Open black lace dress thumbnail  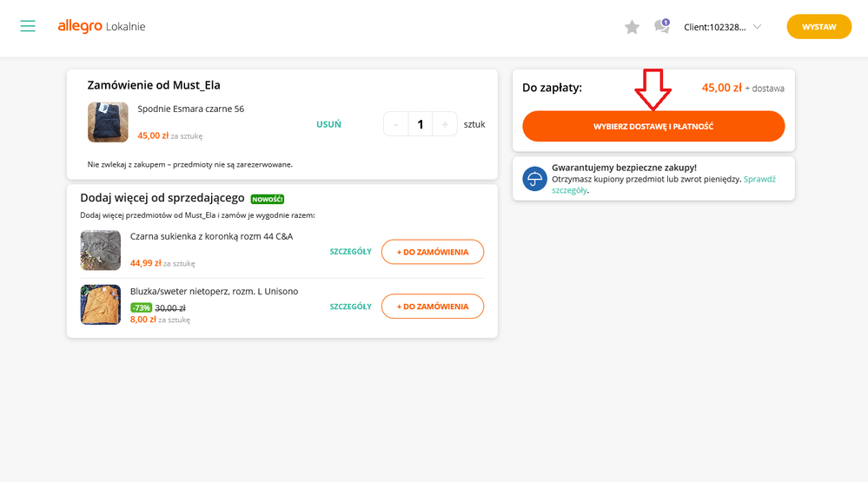click(100, 250)
